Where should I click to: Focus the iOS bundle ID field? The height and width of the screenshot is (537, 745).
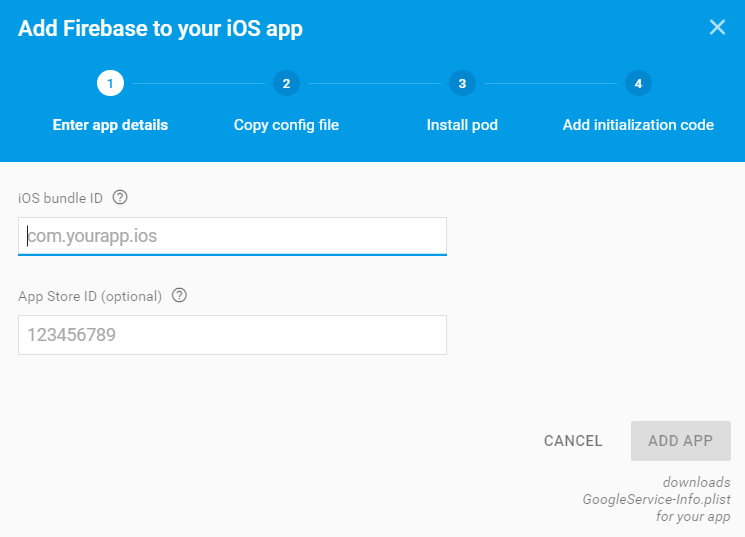tap(232, 236)
